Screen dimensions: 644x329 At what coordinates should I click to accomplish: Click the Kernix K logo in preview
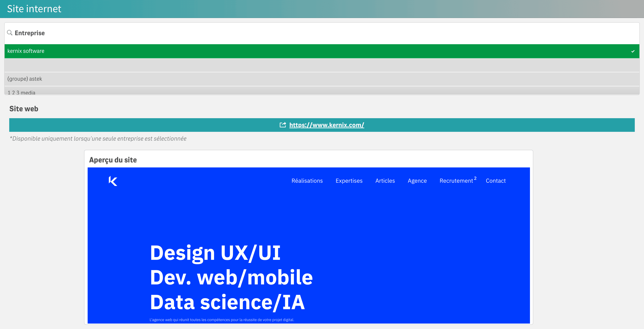click(x=113, y=181)
